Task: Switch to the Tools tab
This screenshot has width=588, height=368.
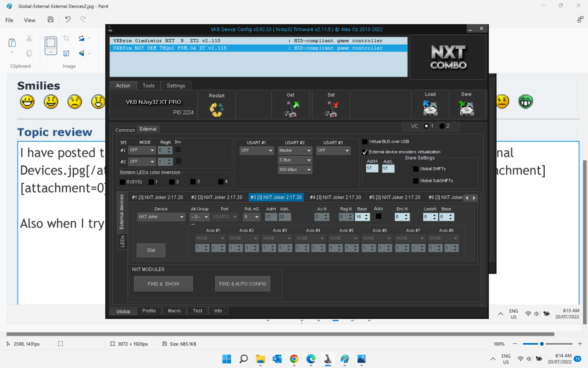Action: tap(149, 86)
